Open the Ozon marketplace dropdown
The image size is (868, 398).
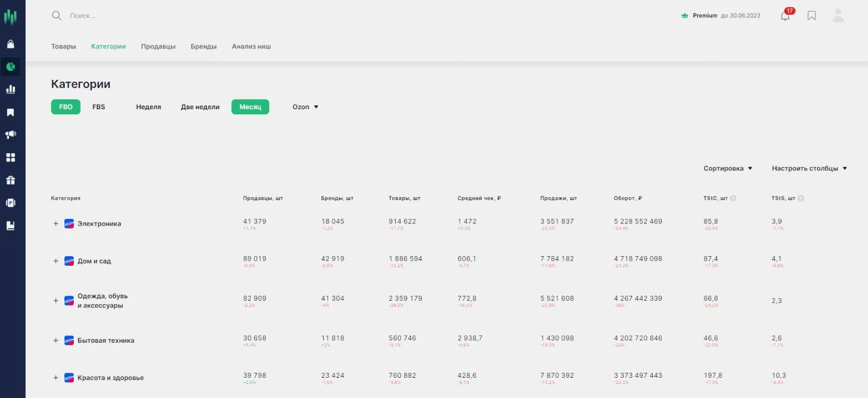[x=305, y=107]
